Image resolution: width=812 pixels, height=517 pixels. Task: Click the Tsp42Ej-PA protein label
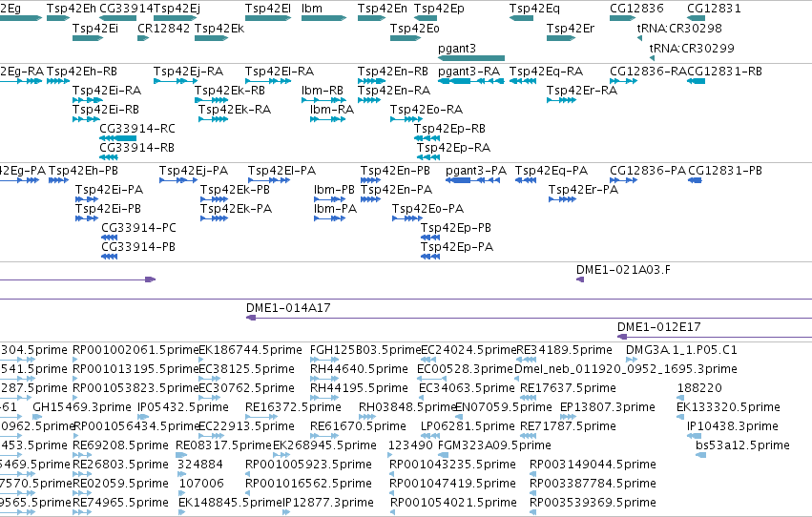(194, 170)
